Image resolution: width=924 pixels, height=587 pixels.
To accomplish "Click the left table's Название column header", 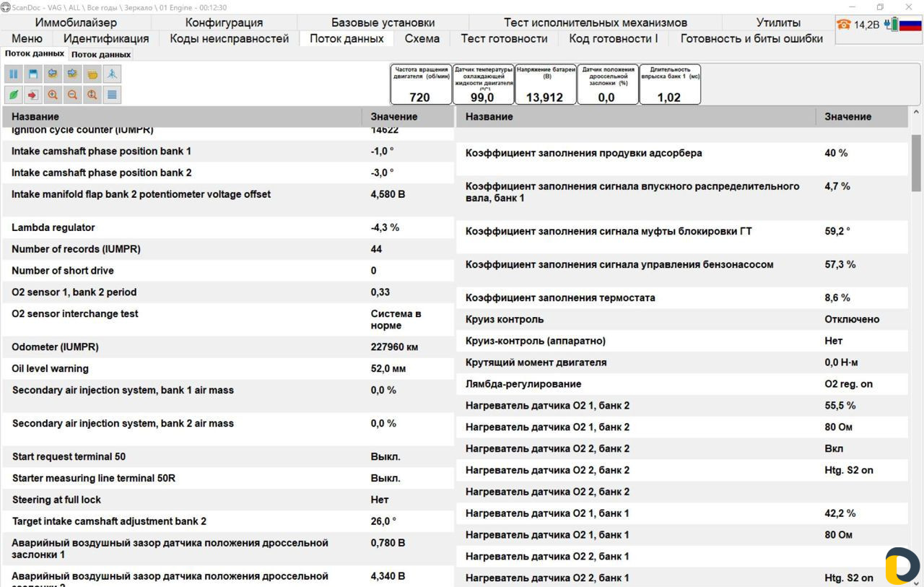I will point(182,116).
